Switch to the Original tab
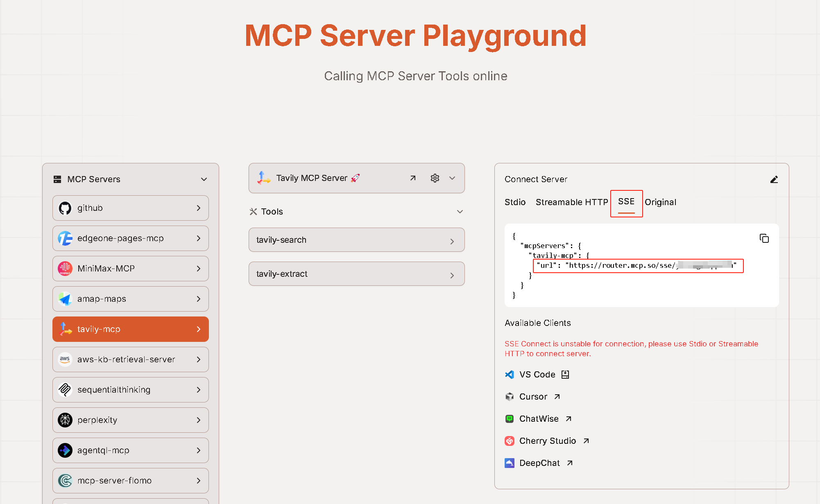 (660, 202)
